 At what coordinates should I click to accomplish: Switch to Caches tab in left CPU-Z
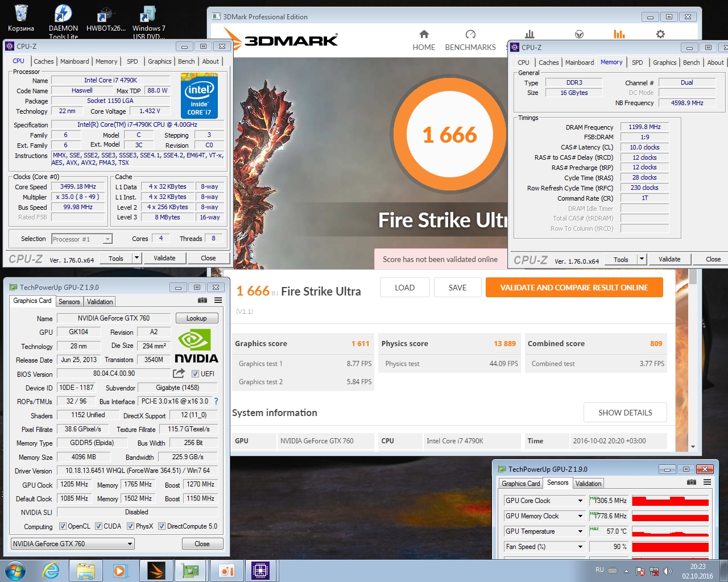43,61
